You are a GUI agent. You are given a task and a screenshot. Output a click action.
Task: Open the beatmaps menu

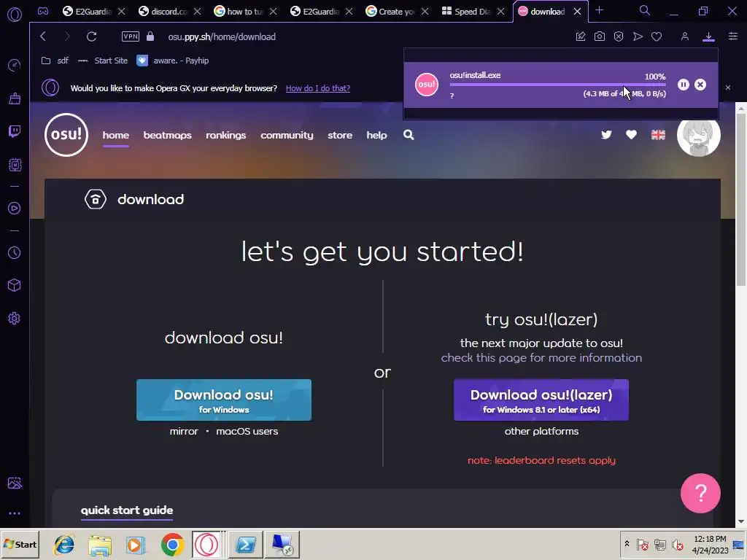tap(167, 135)
